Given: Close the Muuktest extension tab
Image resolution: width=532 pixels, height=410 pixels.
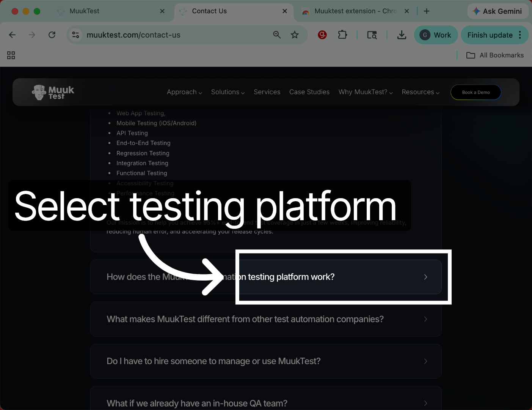Looking at the screenshot, I should [406, 11].
